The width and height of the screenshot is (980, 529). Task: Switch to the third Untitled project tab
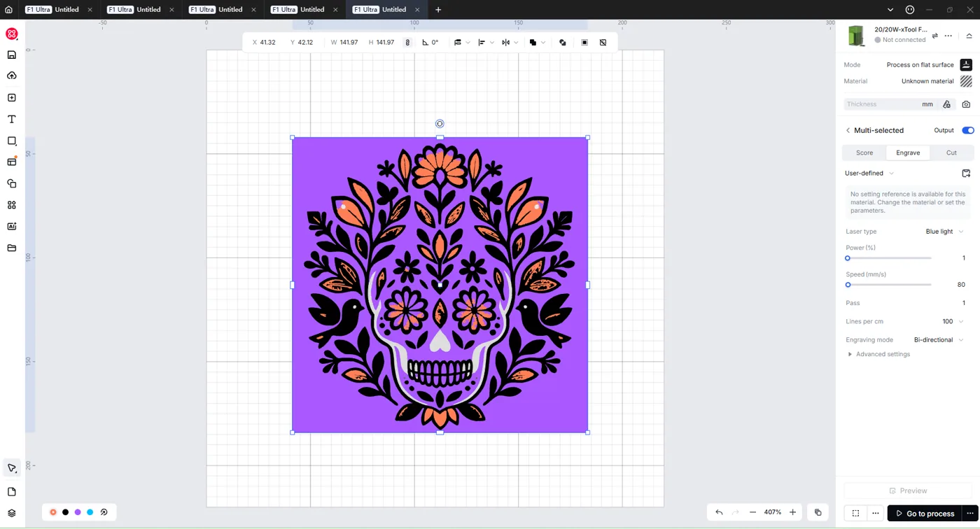pyautogui.click(x=223, y=10)
